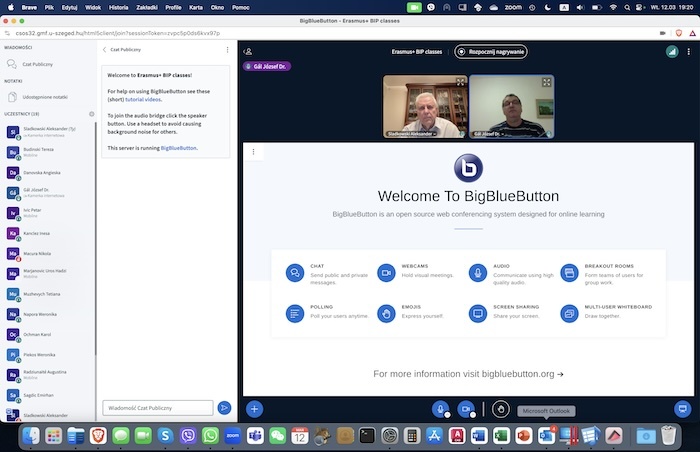700x452 pixels.
Task: Select participant Ivic Petar
Action: pos(49,213)
